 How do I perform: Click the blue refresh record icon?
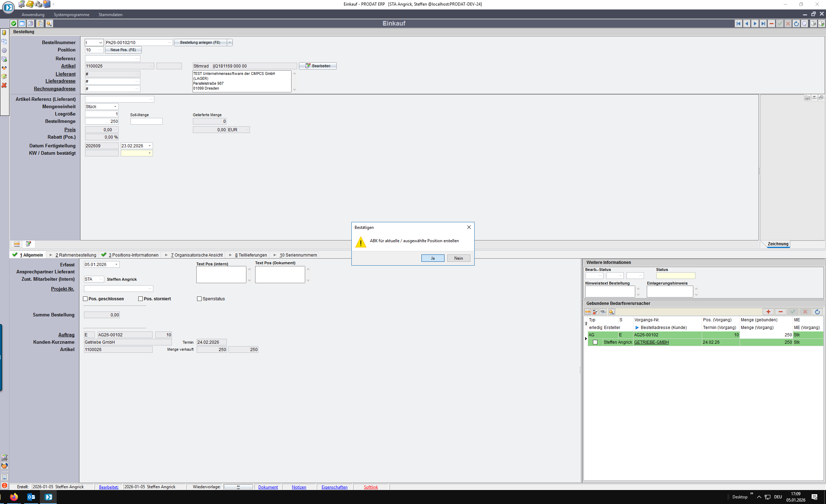click(796, 23)
